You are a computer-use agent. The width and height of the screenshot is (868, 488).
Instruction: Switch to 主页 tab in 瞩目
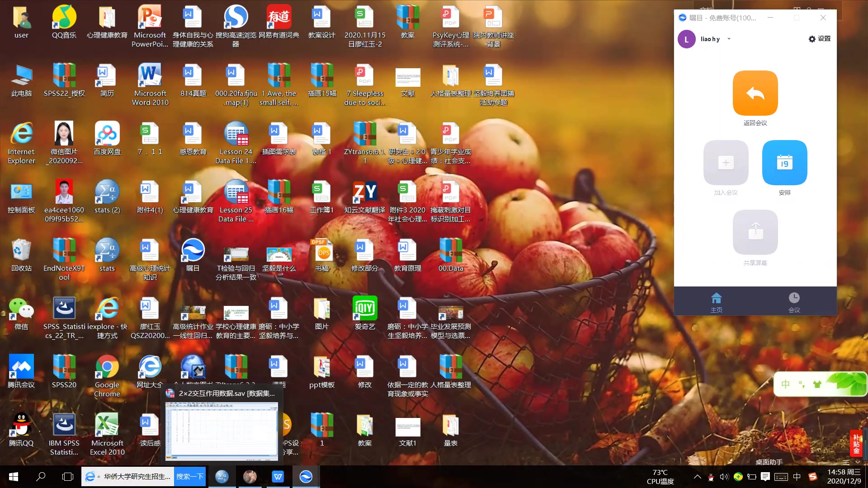click(715, 301)
